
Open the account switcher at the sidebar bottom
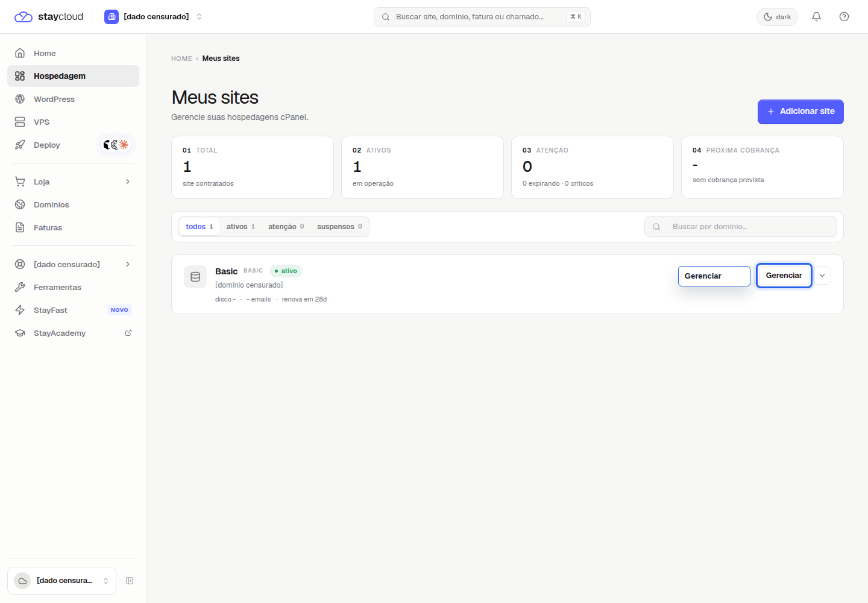(x=61, y=581)
